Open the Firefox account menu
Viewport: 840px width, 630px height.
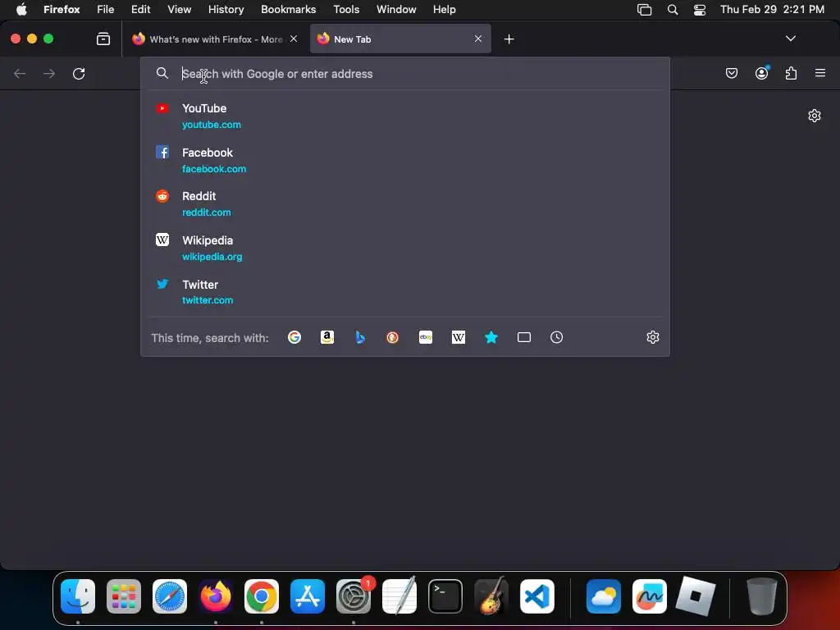coord(761,73)
